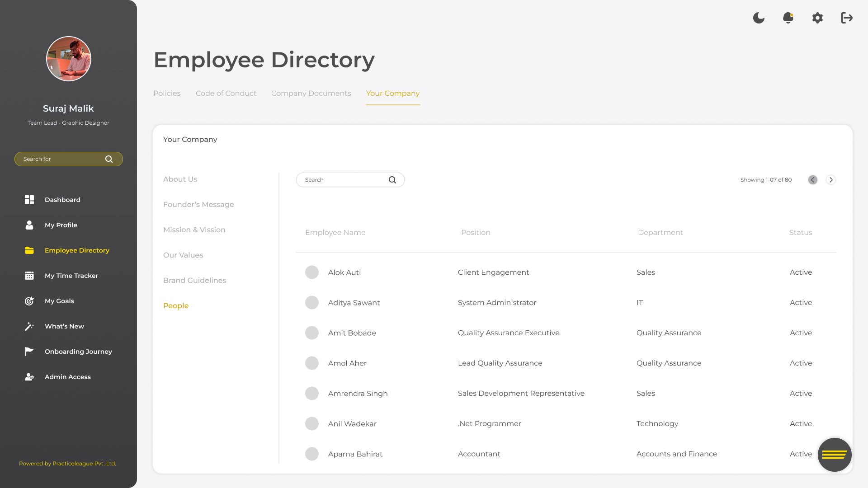Image resolution: width=868 pixels, height=488 pixels.
Task: Open My Time Tracker calendar icon
Action: (x=29, y=276)
